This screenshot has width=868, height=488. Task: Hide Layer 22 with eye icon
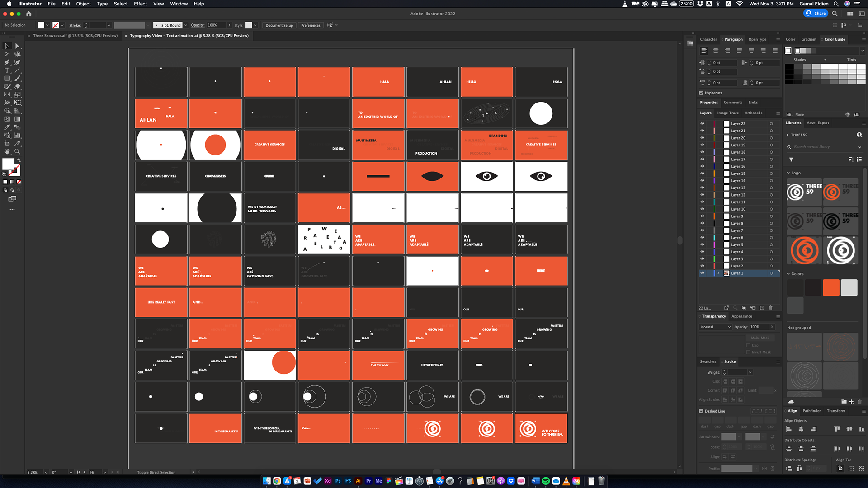point(702,123)
